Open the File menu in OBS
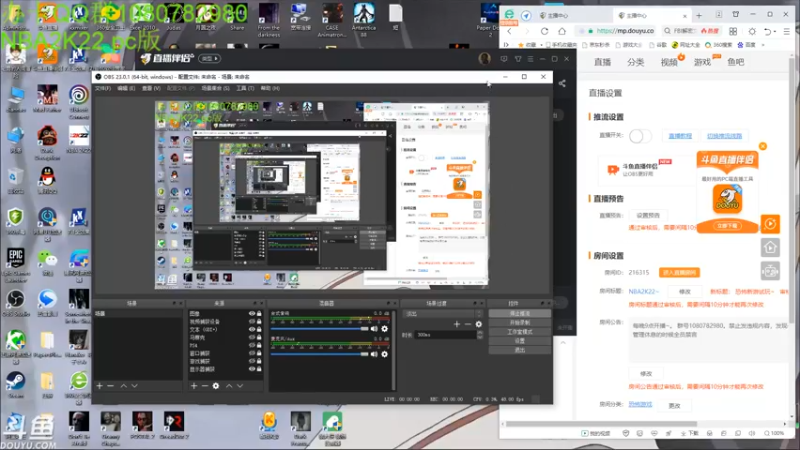 click(x=103, y=89)
